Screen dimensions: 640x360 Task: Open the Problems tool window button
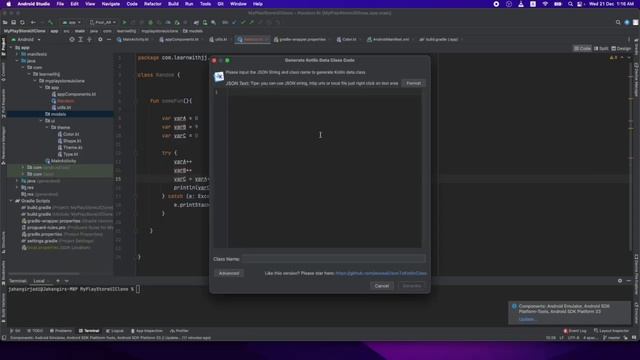pyautogui.click(x=61, y=331)
